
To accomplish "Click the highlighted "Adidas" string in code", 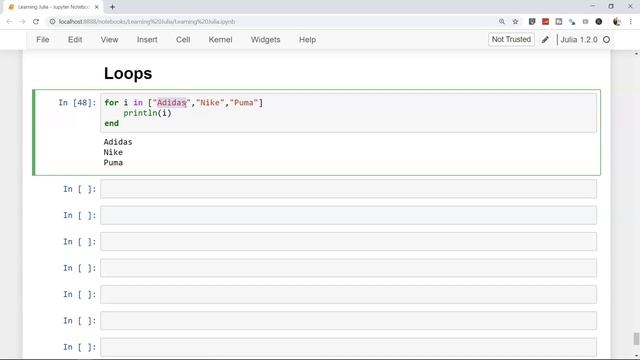I will pos(171,103).
